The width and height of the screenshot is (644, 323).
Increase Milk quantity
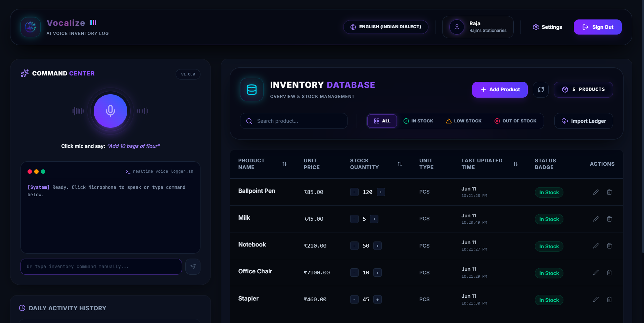[x=374, y=219]
